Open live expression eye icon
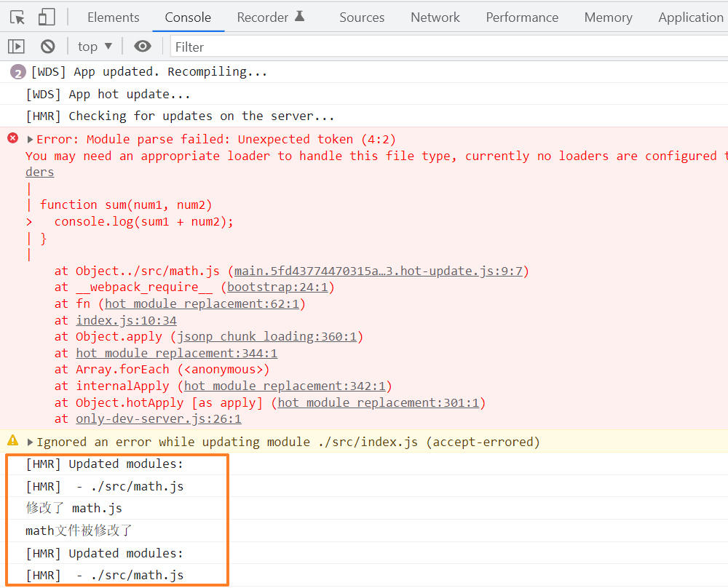 coord(143,46)
